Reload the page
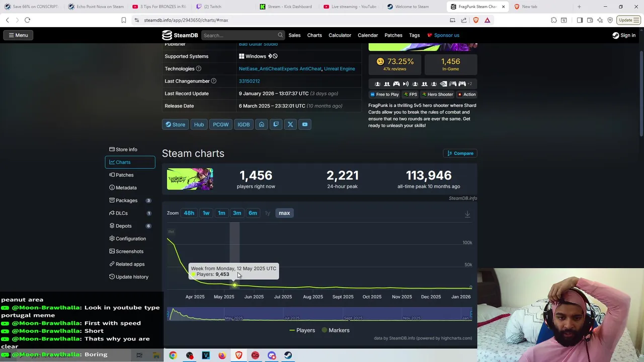This screenshot has width=644, height=362. (x=27, y=20)
